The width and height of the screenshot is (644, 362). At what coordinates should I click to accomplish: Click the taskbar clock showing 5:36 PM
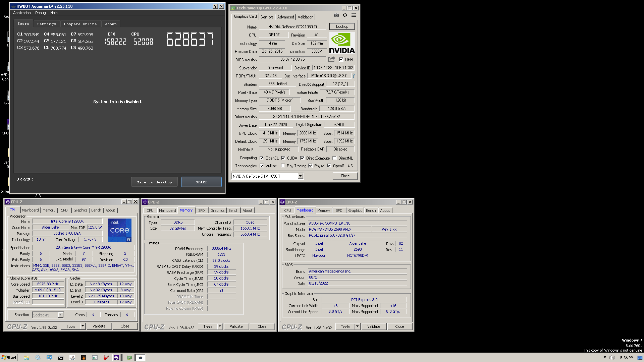(627, 358)
